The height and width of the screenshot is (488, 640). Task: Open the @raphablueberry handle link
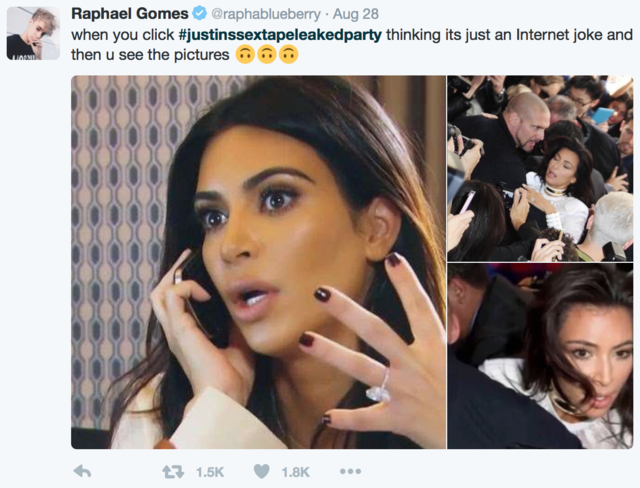[x=266, y=14]
